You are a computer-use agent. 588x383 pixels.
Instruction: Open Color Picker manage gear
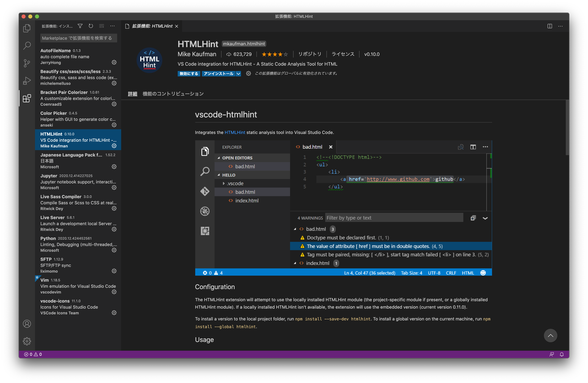click(114, 125)
